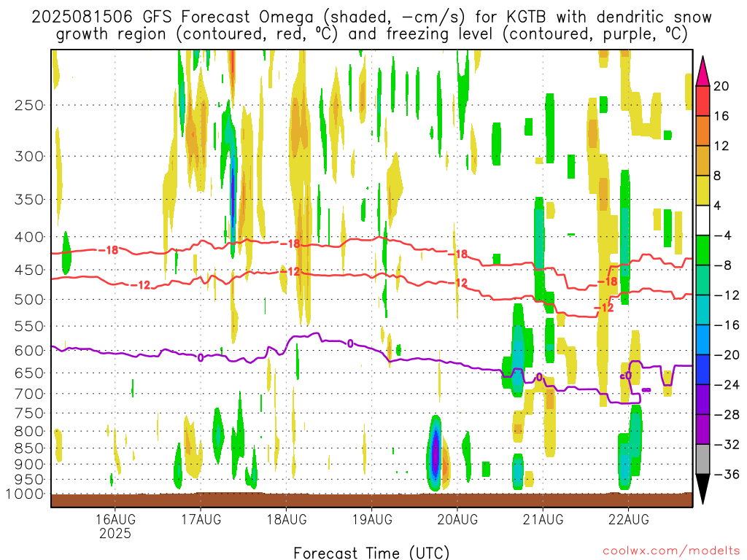
Task: Click the pink arrow atop the colorbar
Action: [x=703, y=71]
